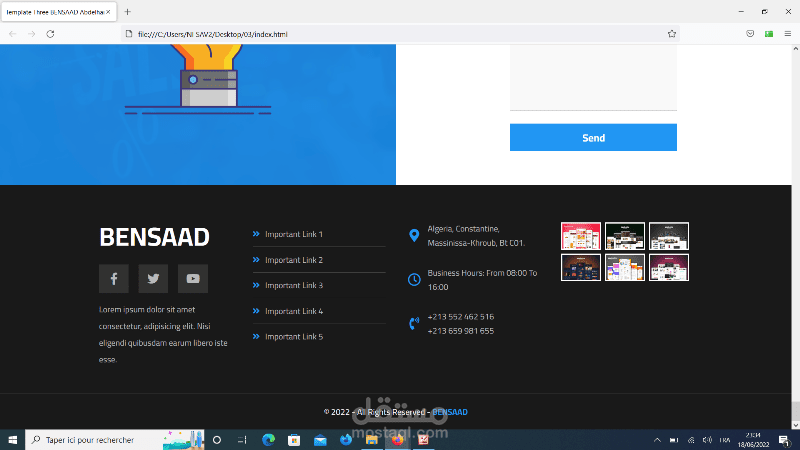Screen dimensions: 800x450
Task: Open Important Link 3
Action: coord(294,285)
